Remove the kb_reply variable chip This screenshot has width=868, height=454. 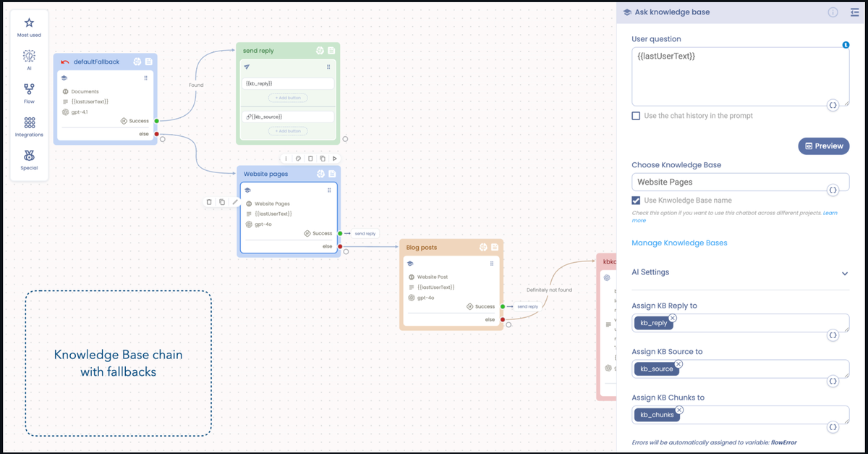coord(672,318)
